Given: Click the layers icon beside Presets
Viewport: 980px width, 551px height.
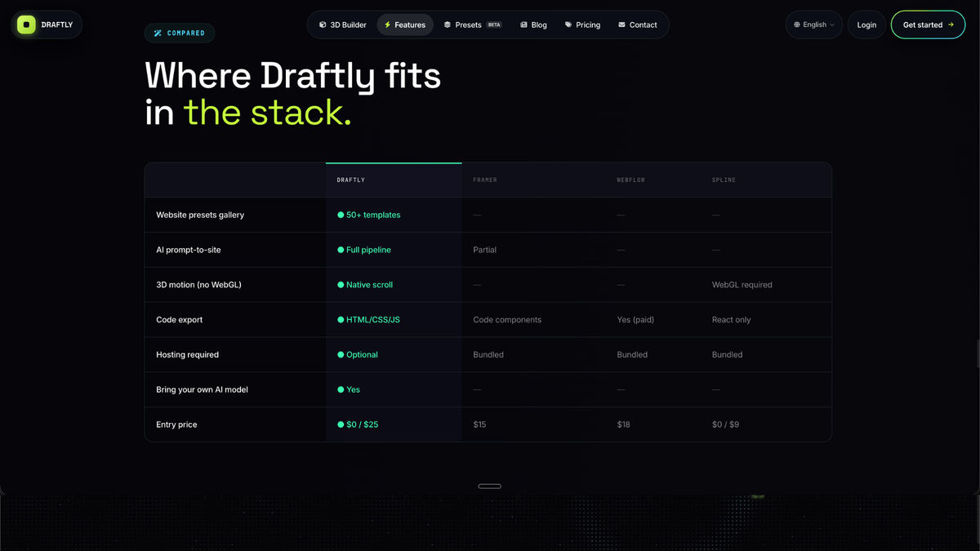Looking at the screenshot, I should [x=447, y=24].
